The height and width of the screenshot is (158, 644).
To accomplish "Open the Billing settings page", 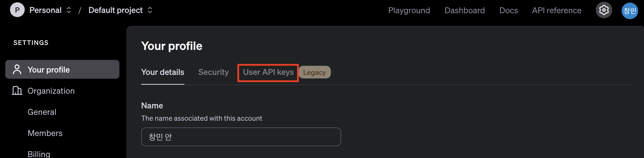I will (39, 154).
